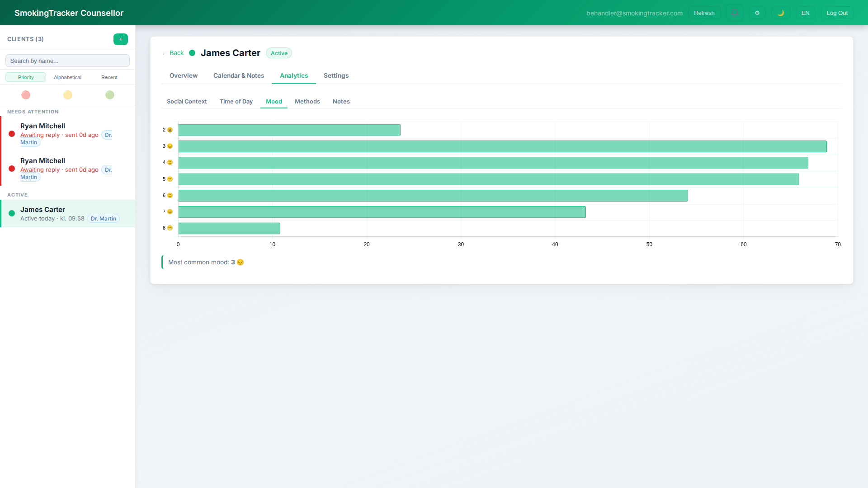The height and width of the screenshot is (488, 868).
Task: Switch sorting to Alphabetical
Action: point(67,77)
